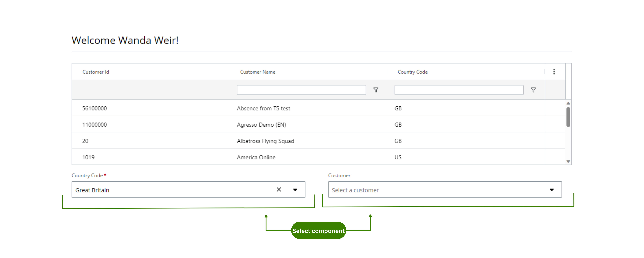Image resolution: width=644 pixels, height=258 pixels.
Task: Select the Agresso Demo (EN) row
Action: click(262, 125)
